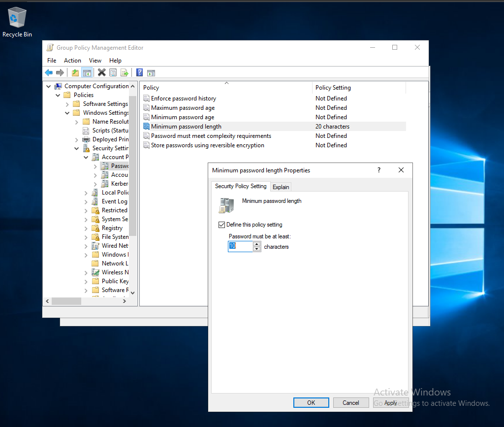The image size is (504, 427).
Task: Switch to the Explain tab
Action: [x=281, y=187]
